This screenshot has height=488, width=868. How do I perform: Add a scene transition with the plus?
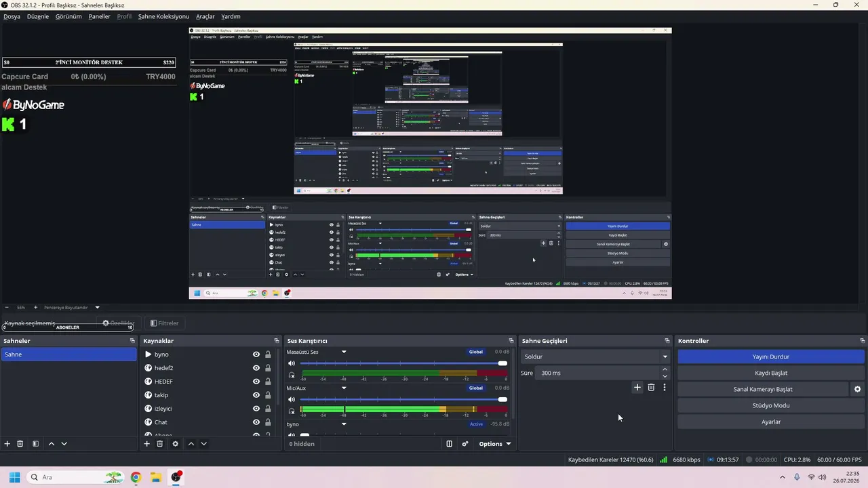(x=637, y=388)
